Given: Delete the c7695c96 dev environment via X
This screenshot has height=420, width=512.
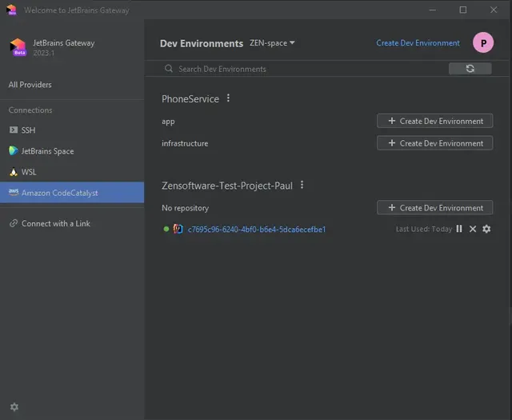Looking at the screenshot, I should (x=473, y=229).
